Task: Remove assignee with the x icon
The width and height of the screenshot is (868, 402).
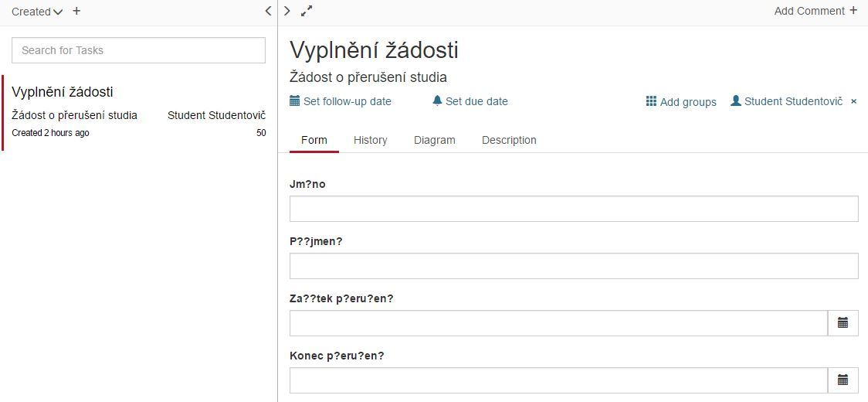Action: [853, 101]
